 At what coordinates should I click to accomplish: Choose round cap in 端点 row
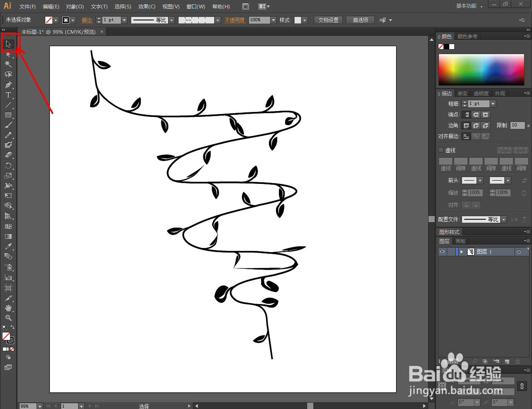coord(476,114)
